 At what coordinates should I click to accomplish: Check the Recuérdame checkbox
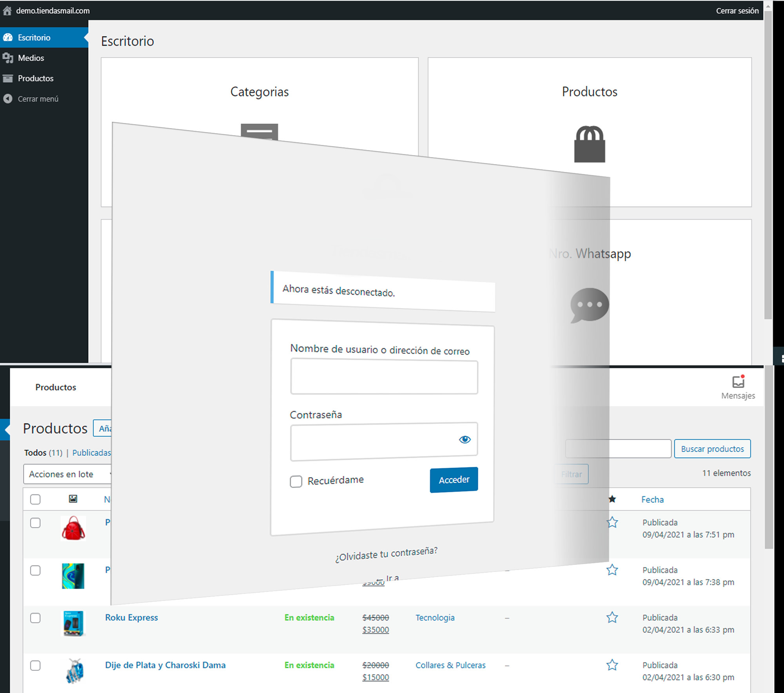click(296, 481)
